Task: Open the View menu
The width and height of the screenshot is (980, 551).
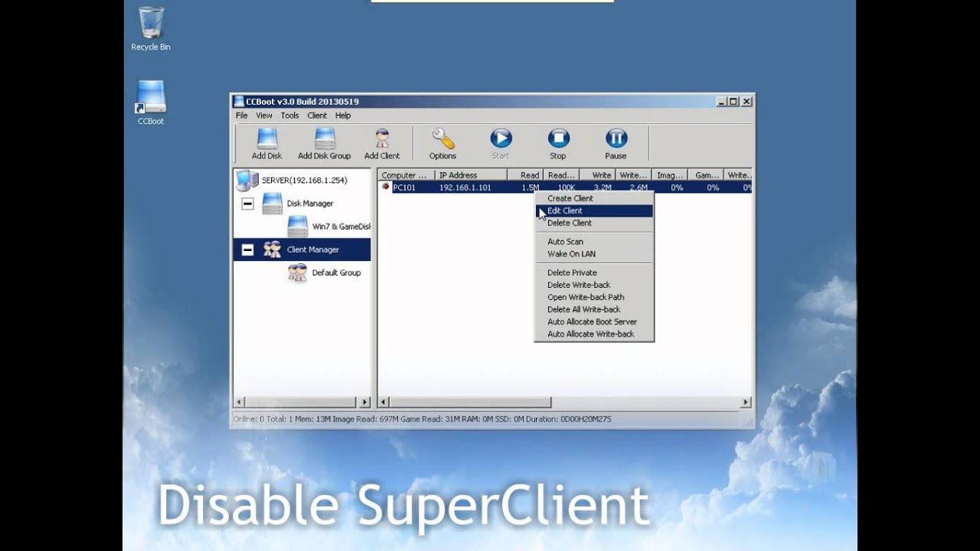Action: [x=264, y=116]
